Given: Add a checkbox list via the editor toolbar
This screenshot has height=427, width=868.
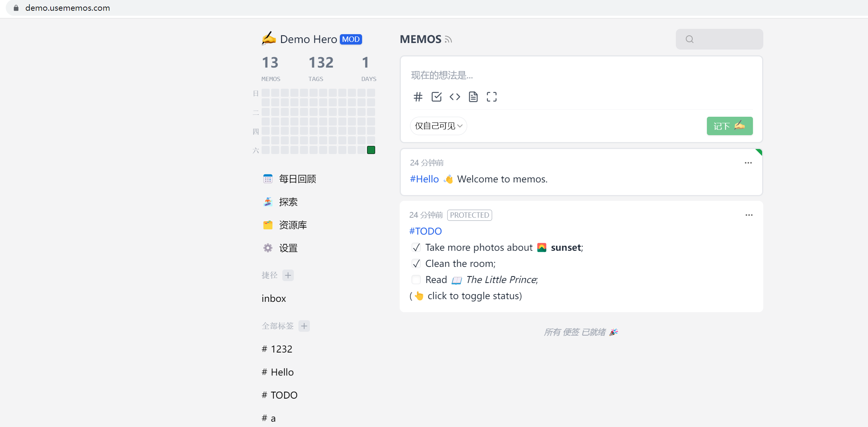Looking at the screenshot, I should click(436, 97).
